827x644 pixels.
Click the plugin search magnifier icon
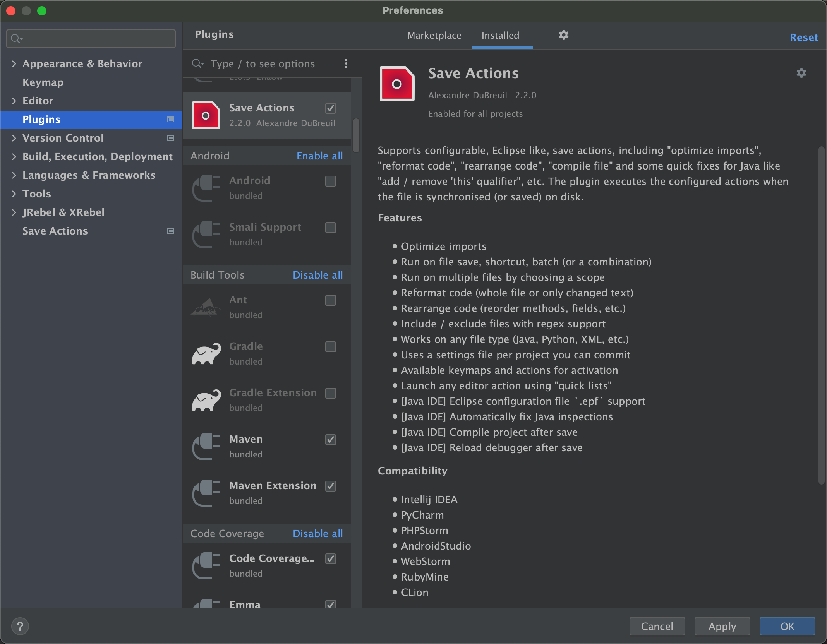[198, 63]
